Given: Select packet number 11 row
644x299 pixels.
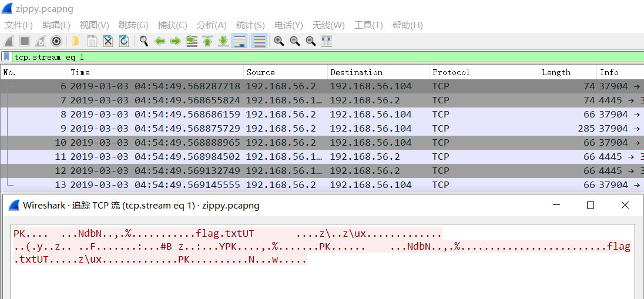Looking at the screenshot, I should 322,156.
